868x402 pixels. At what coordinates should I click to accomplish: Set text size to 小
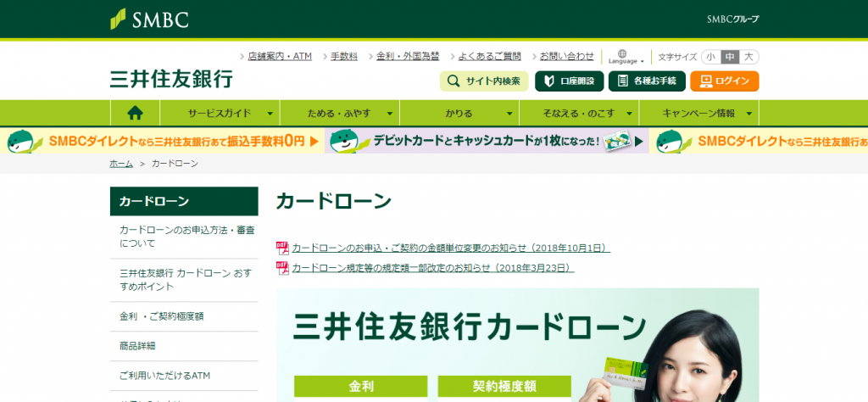pyautogui.click(x=711, y=57)
